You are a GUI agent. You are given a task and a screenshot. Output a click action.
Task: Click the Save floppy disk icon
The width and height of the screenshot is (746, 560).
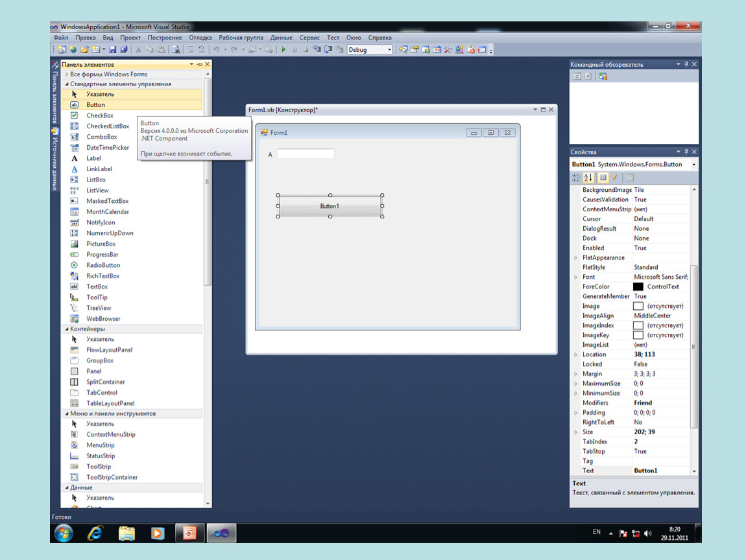point(113,49)
